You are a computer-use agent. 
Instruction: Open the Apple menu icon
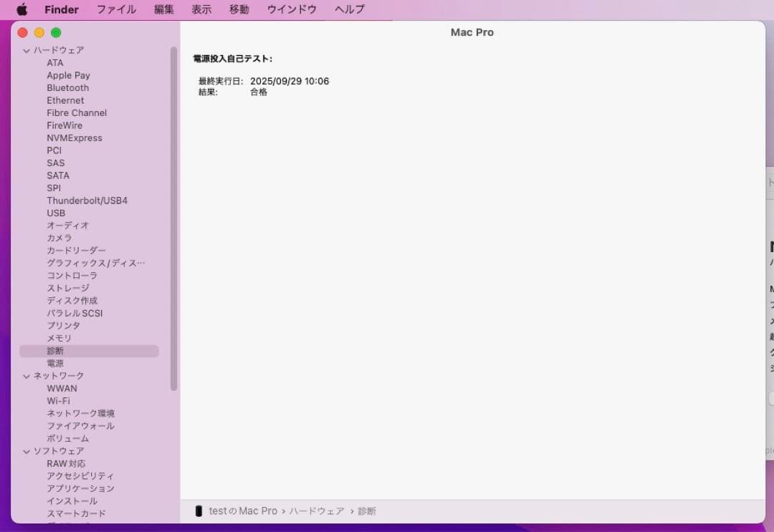click(21, 9)
